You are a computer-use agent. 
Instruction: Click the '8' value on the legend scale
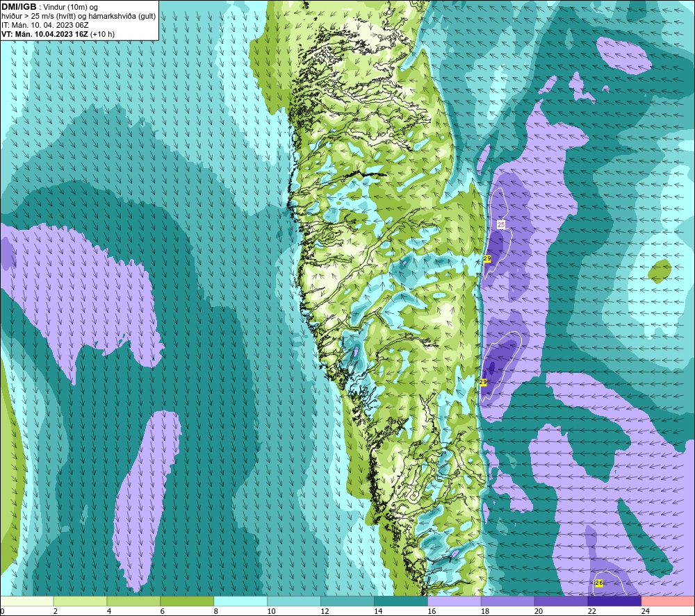point(216,611)
